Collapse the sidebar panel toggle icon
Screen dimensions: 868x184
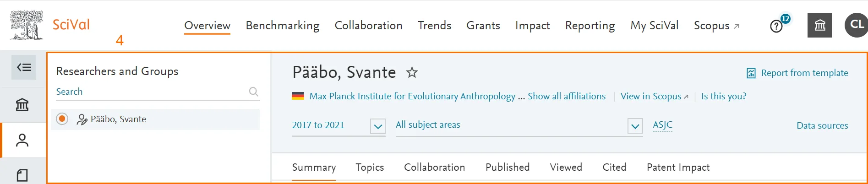pos(24,68)
